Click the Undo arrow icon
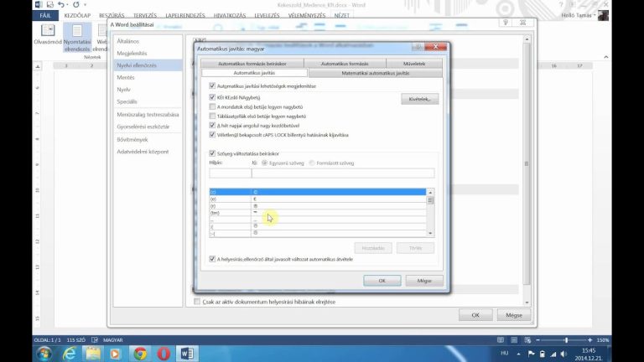This screenshot has height=362, width=644. tap(61, 4)
